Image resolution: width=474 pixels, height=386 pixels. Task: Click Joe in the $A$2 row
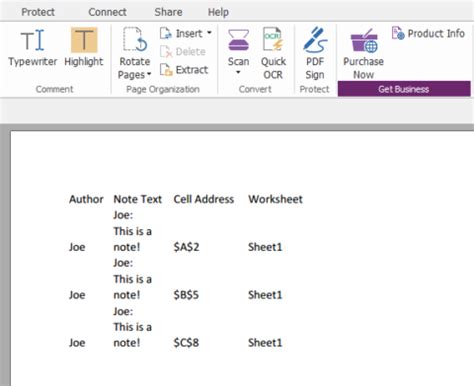[x=77, y=247]
